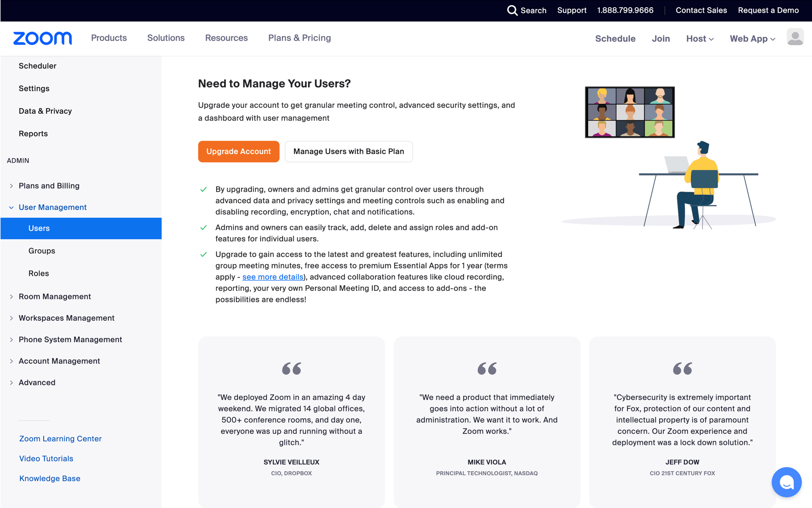Open Zoom Learning Center link
This screenshot has width=812, height=508.
point(60,439)
